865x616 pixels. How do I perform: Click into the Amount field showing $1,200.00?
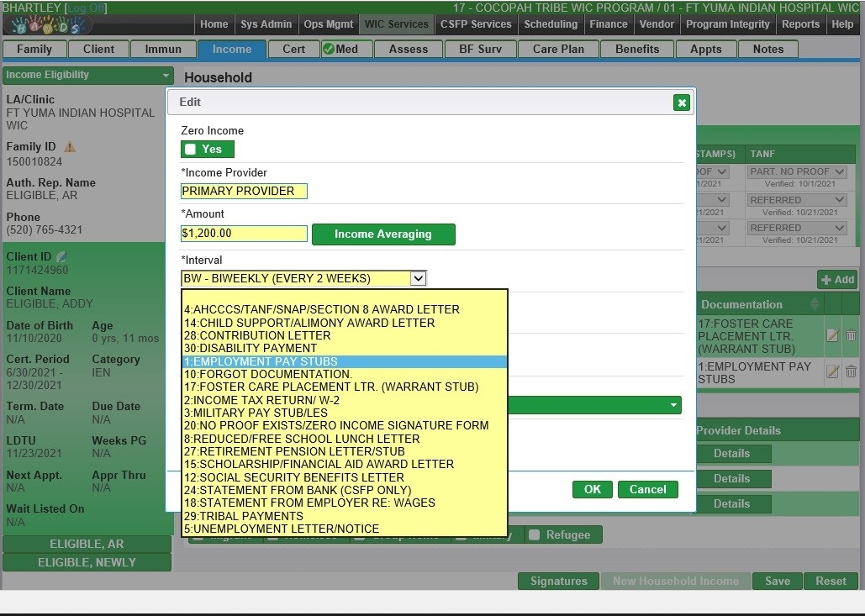244,234
